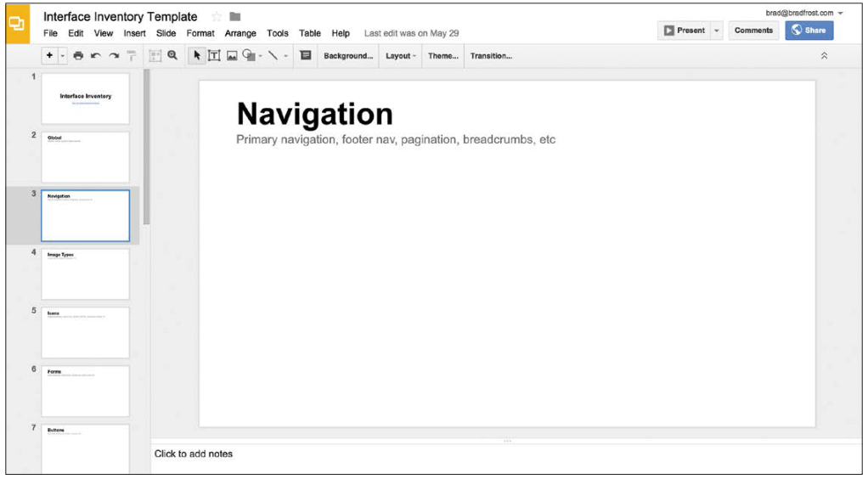Open the new slide layout dropdown arrow
Viewport: 868px width, 479px height.
pyautogui.click(x=63, y=55)
